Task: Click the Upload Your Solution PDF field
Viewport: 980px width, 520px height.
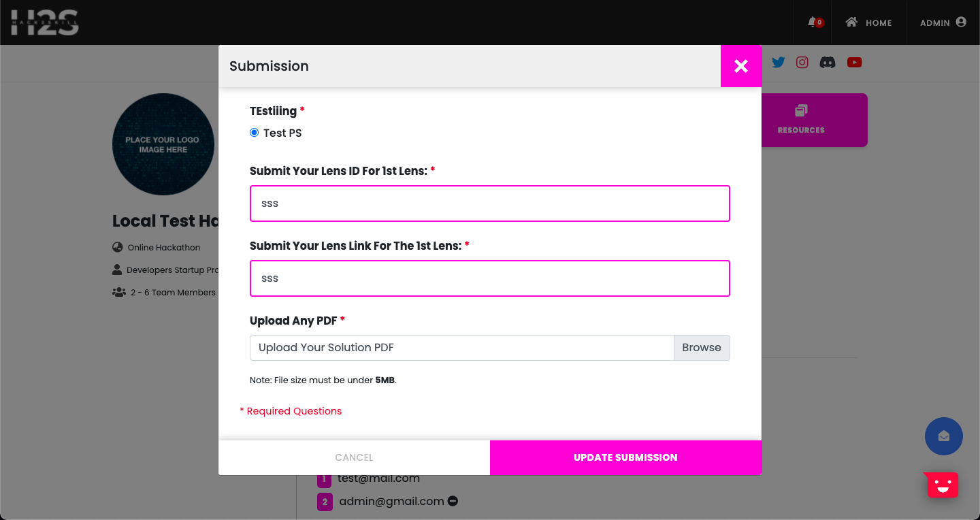Action: (x=461, y=348)
